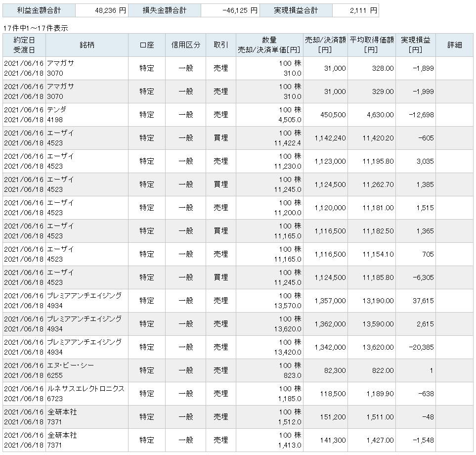Click the 1,142,240 settlement amount for エーザイ
The image size is (476, 455).
tap(330, 138)
